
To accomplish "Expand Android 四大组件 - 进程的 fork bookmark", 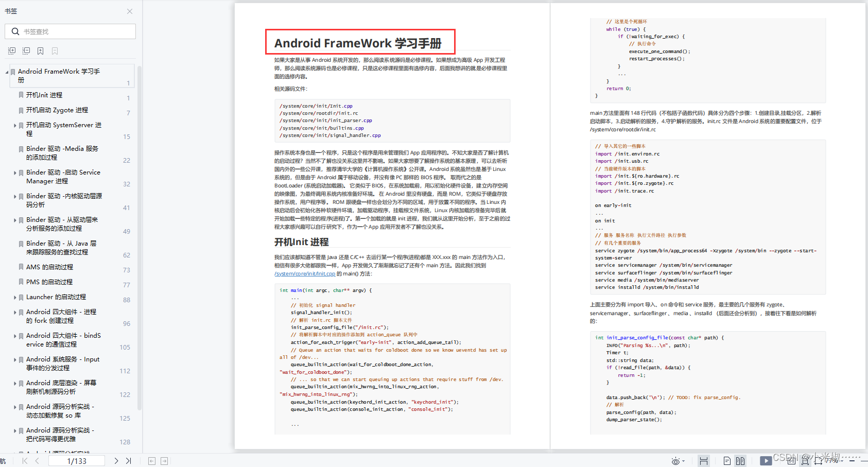I will (15, 312).
